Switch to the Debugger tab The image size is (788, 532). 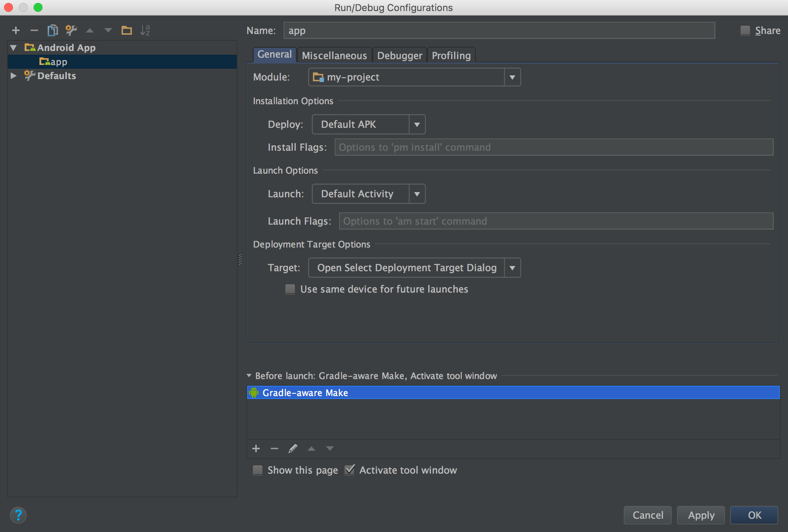coord(399,55)
